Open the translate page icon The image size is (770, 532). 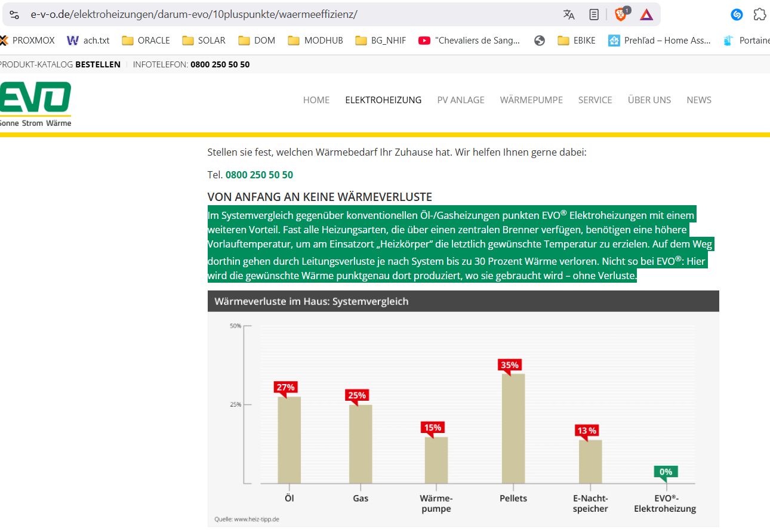[569, 15]
